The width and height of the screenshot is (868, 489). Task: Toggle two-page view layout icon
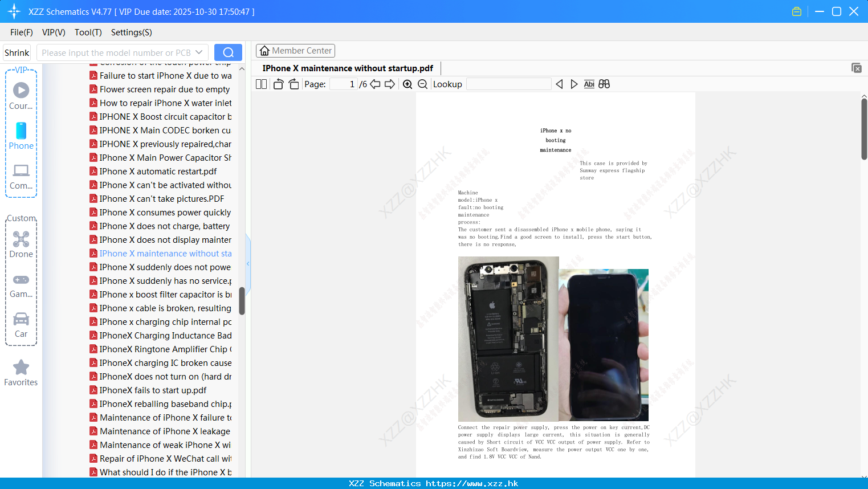pyautogui.click(x=261, y=84)
